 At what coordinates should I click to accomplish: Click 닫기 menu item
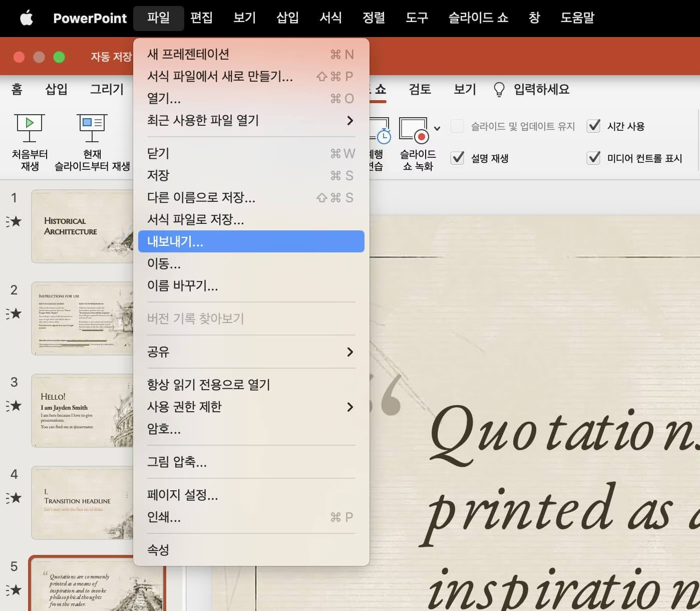251,153
